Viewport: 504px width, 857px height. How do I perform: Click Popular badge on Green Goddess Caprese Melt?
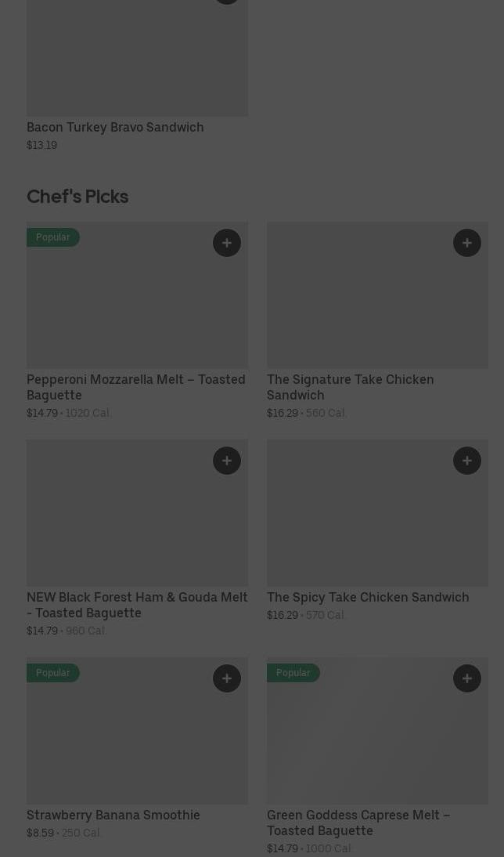[293, 673]
